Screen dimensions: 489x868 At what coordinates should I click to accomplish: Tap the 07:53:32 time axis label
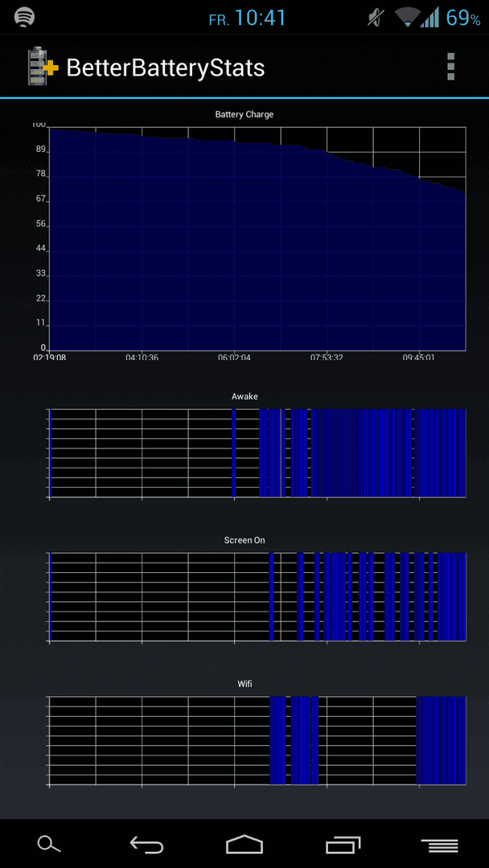tap(327, 358)
